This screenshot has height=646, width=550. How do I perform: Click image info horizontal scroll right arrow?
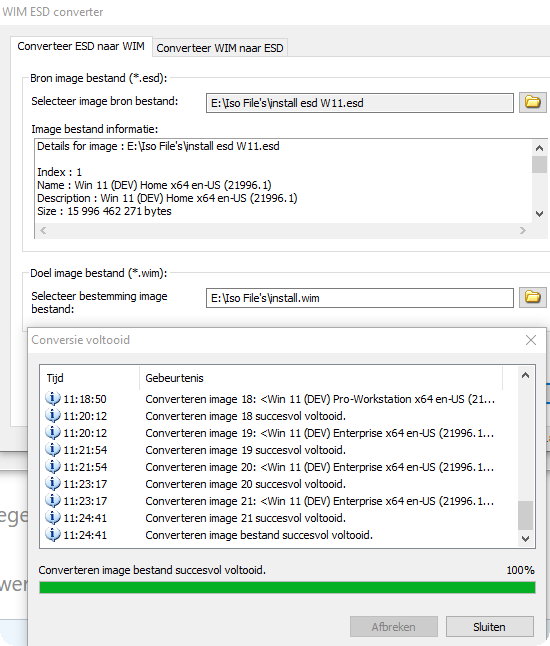click(523, 230)
